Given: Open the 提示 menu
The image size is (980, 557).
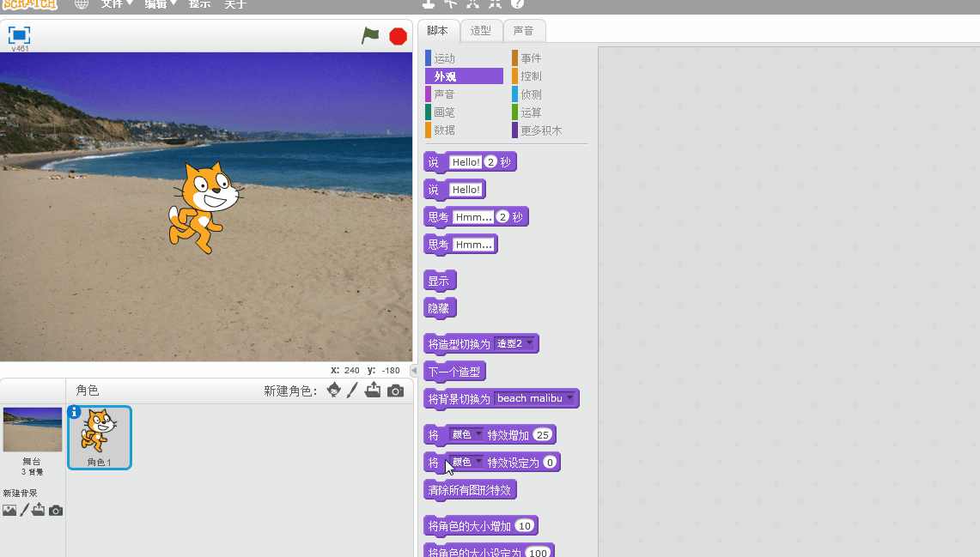Looking at the screenshot, I should tap(199, 3).
